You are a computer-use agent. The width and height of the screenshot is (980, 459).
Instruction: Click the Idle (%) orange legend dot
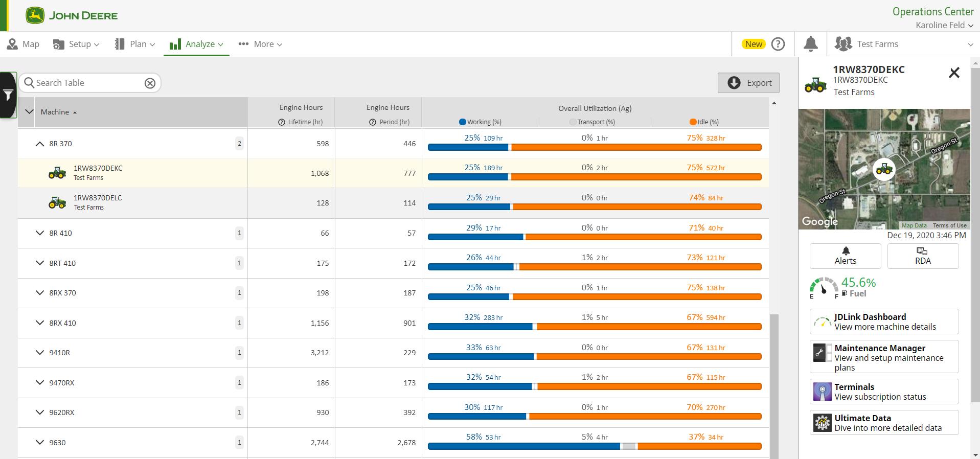[x=693, y=122]
